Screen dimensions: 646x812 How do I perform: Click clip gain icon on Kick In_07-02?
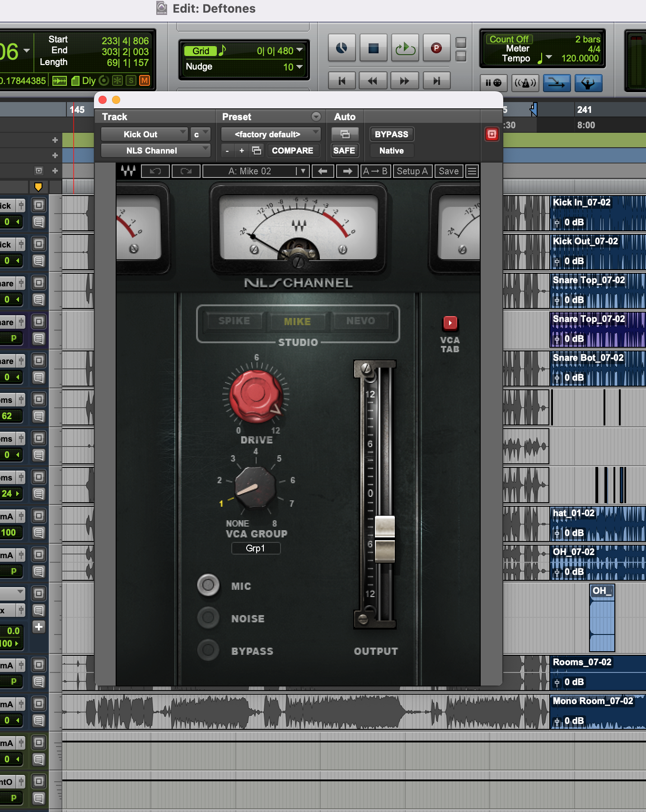tap(557, 222)
